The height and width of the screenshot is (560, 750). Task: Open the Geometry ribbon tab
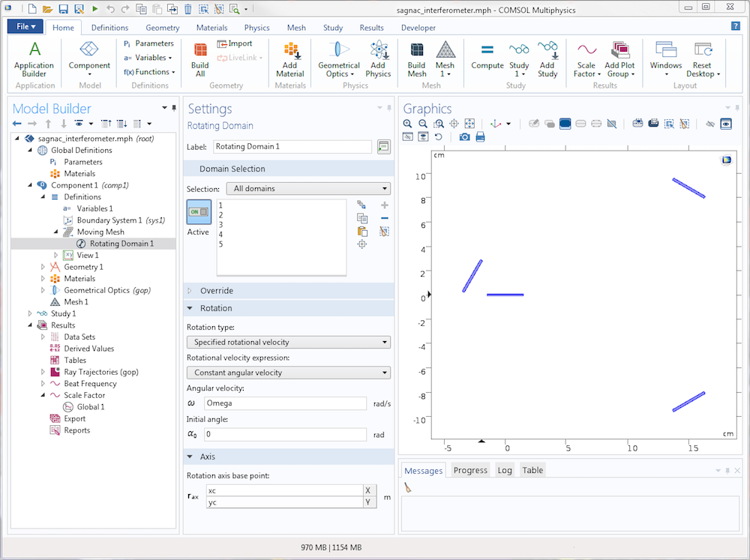coord(162,28)
